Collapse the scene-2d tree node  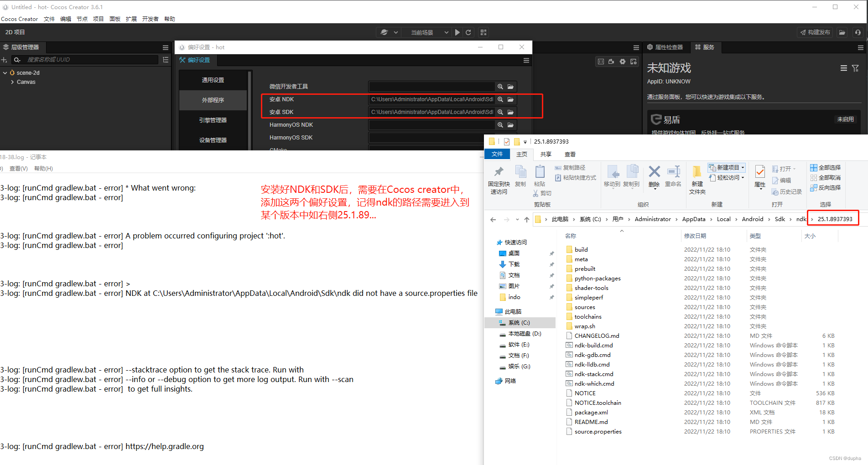(x=5, y=73)
